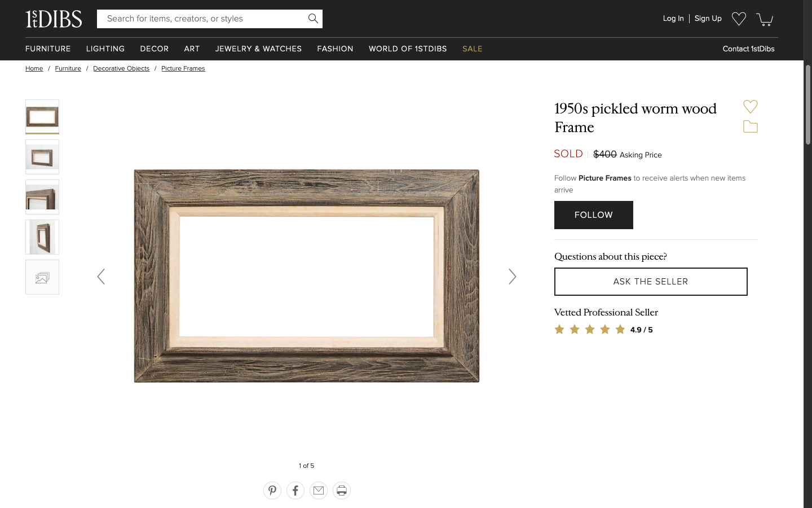This screenshot has height=508, width=812.
Task: Click the page vertical scrollbar
Action: [x=807, y=282]
